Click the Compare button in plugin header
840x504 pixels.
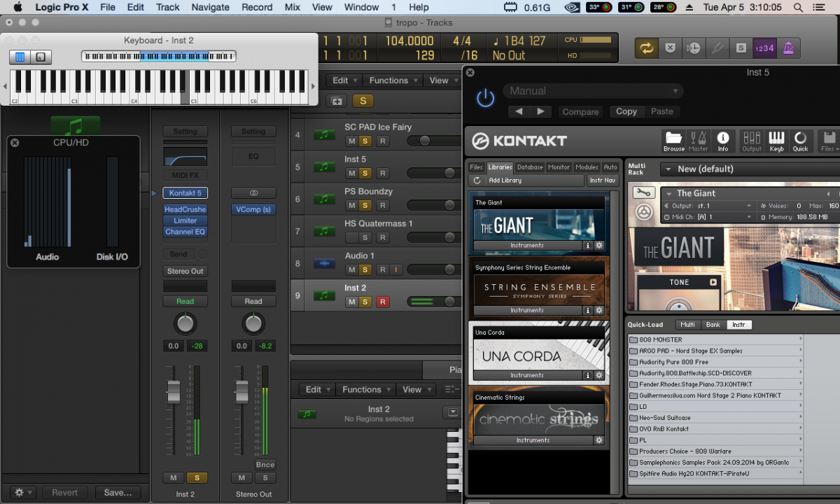click(x=580, y=111)
